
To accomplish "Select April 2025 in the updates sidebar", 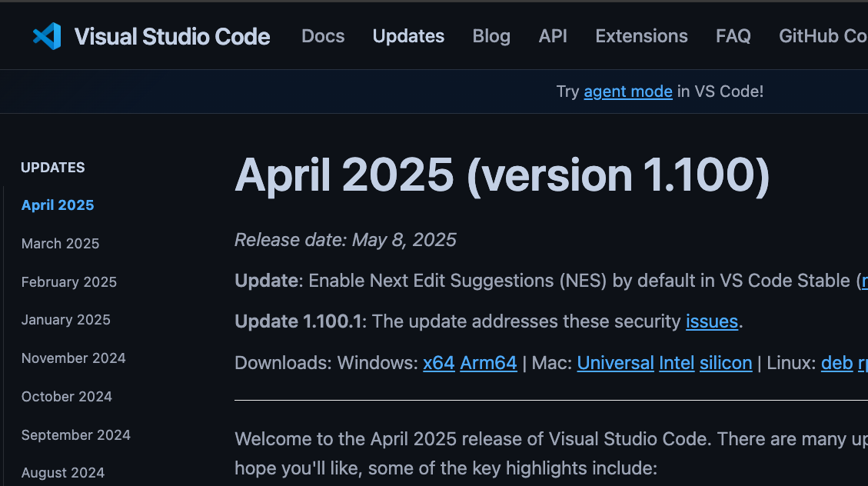I will pos(58,205).
